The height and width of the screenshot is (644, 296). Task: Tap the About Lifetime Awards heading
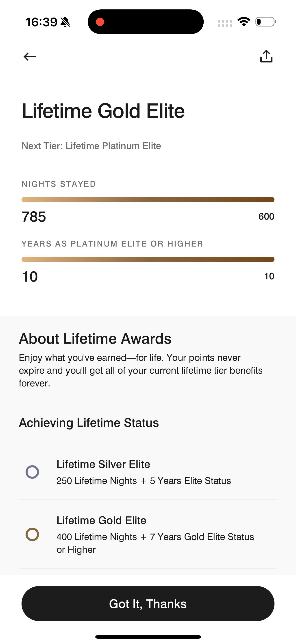coord(95,338)
